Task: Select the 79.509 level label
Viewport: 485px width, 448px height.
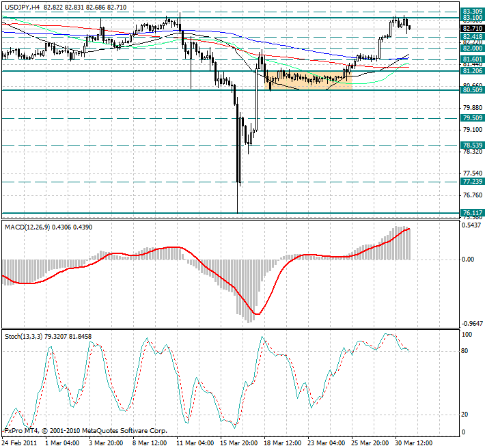Action: (472, 117)
